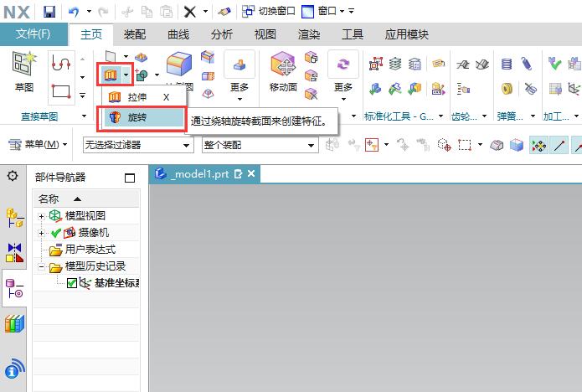
Task: Click the 切换窗口 button
Action: tap(268, 12)
